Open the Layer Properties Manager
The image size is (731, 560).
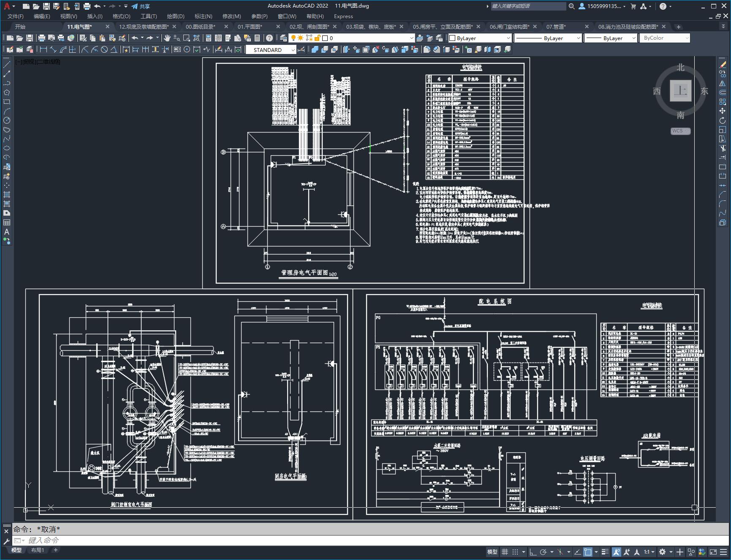coord(283,38)
